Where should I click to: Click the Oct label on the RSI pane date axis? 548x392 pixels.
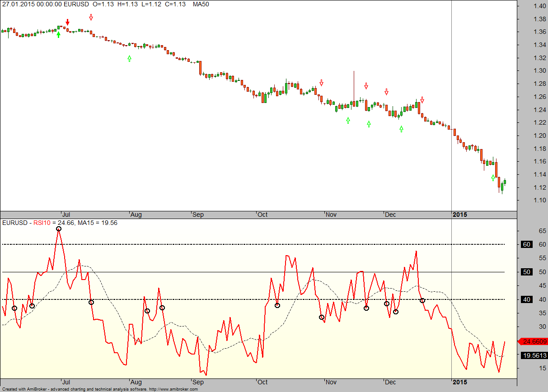262,382
